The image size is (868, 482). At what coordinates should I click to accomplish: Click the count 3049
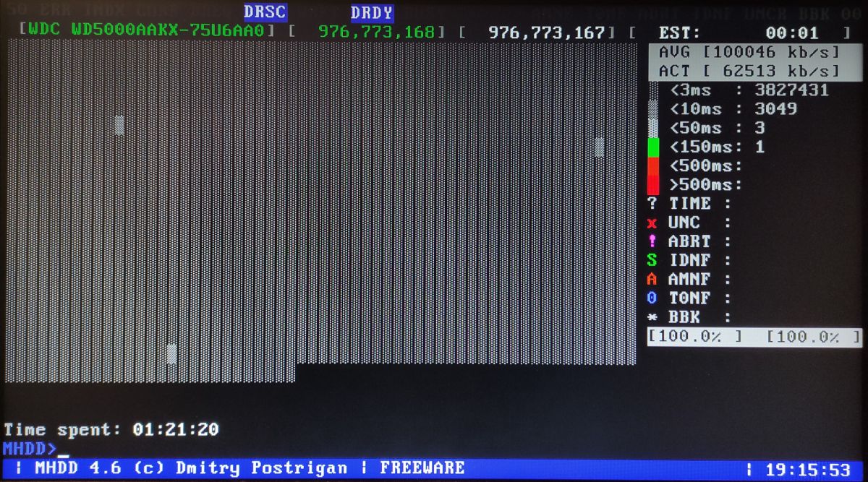coord(775,109)
